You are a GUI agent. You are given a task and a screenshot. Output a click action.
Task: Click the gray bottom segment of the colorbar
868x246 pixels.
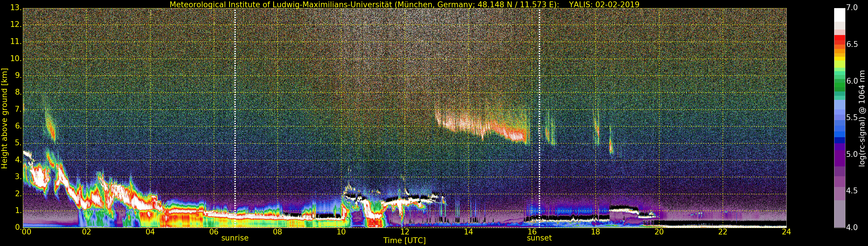(x=839, y=214)
